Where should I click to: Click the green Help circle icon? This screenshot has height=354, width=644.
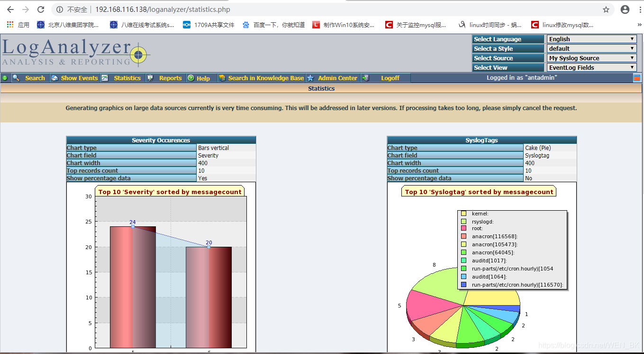point(190,78)
